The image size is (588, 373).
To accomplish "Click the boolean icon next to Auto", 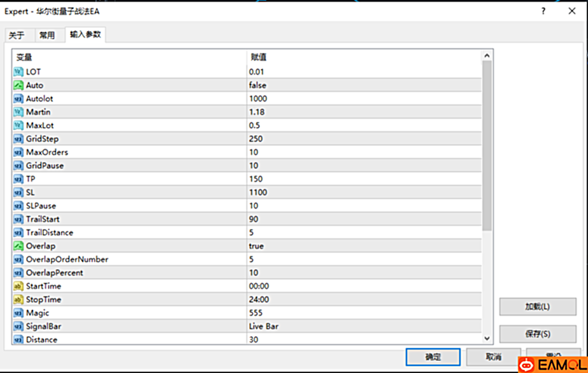I will point(18,85).
